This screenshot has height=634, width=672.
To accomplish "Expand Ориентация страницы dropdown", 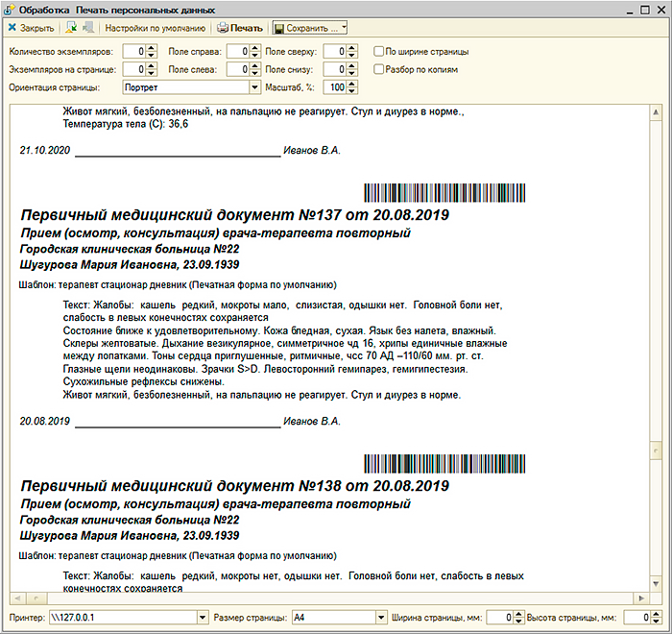I will [x=255, y=87].
